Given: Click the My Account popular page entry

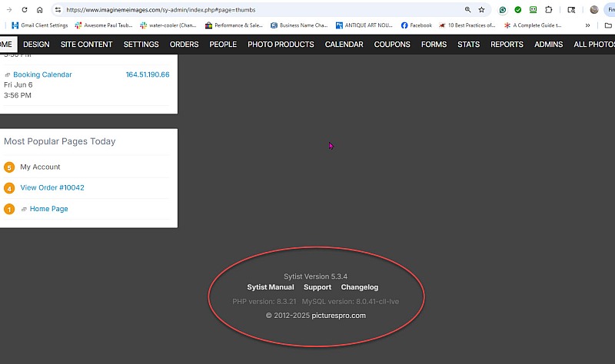Looking at the screenshot, I should point(40,167).
